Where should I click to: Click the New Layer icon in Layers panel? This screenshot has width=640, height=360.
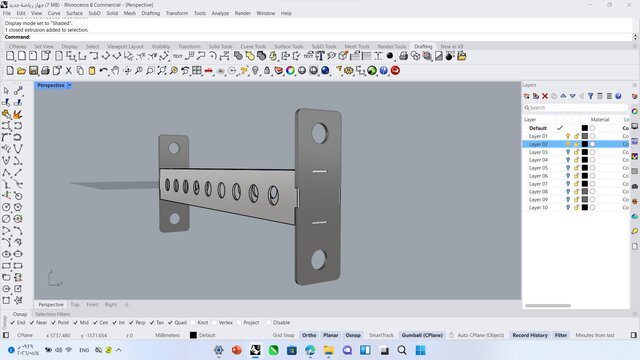(x=527, y=96)
